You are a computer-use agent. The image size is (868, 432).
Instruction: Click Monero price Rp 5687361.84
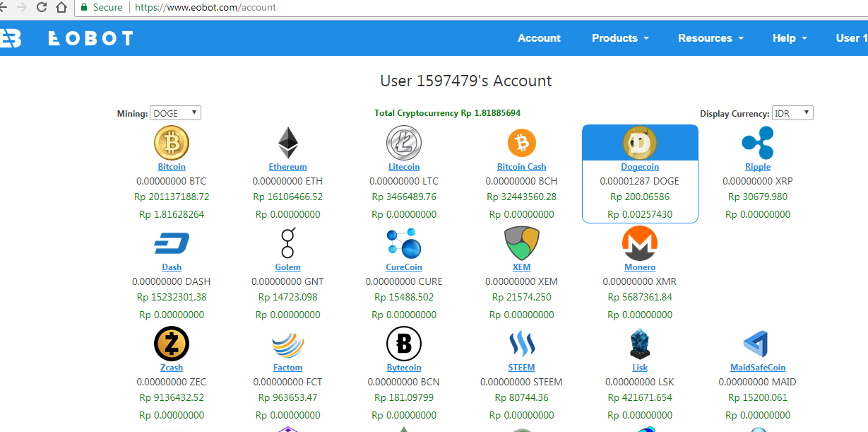[640, 298]
